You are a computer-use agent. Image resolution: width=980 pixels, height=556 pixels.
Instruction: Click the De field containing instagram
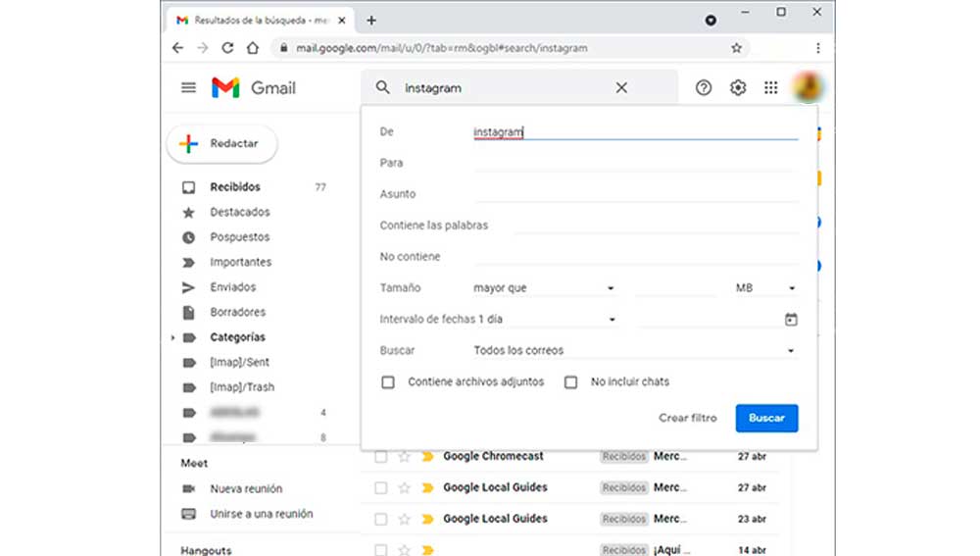(635, 132)
